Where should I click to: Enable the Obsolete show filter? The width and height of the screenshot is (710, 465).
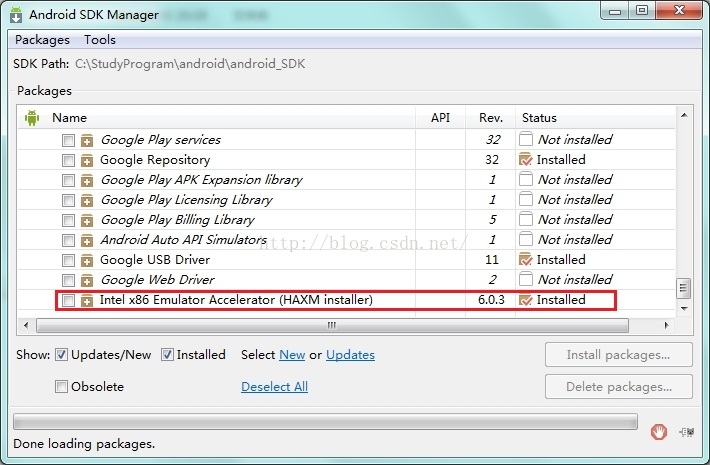point(61,386)
